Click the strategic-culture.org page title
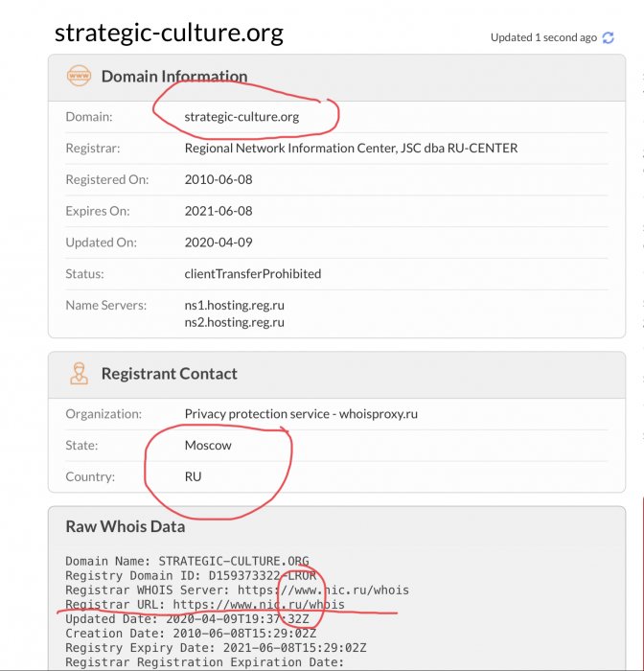 pyautogui.click(x=169, y=33)
